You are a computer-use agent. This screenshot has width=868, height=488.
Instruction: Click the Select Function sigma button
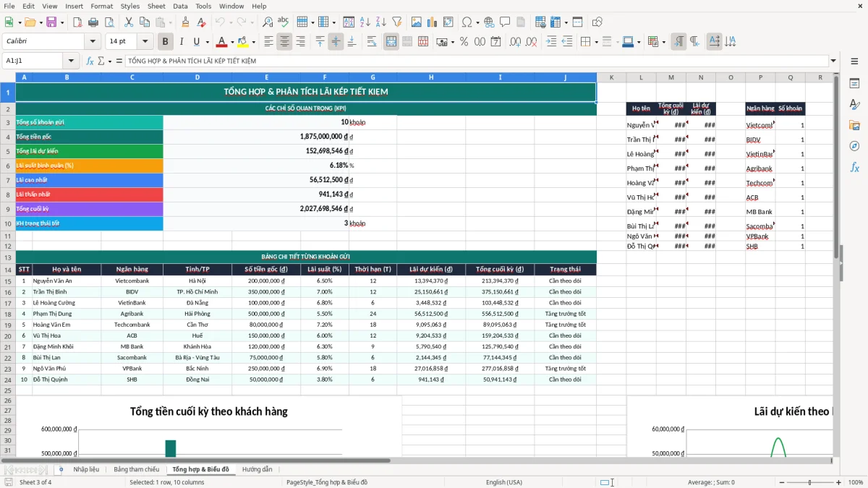tap(101, 61)
